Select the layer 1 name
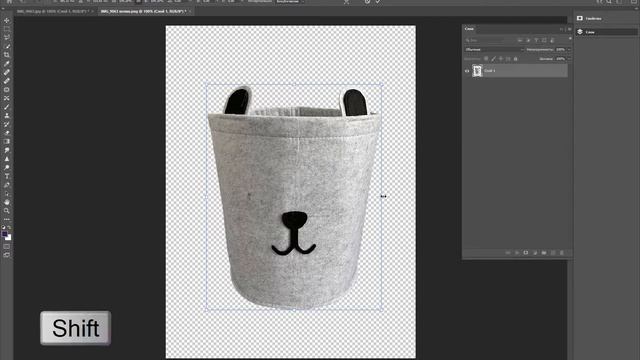The width and height of the screenshot is (640, 360). coord(490,71)
